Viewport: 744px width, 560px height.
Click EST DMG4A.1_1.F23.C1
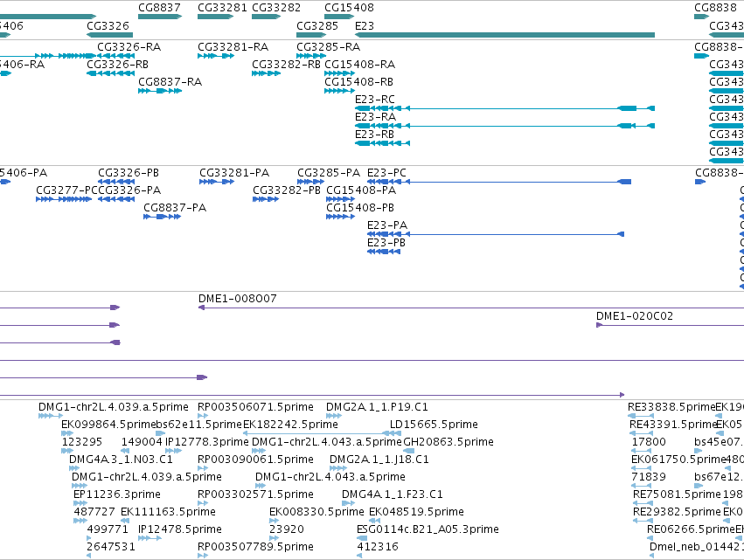[x=348, y=503]
